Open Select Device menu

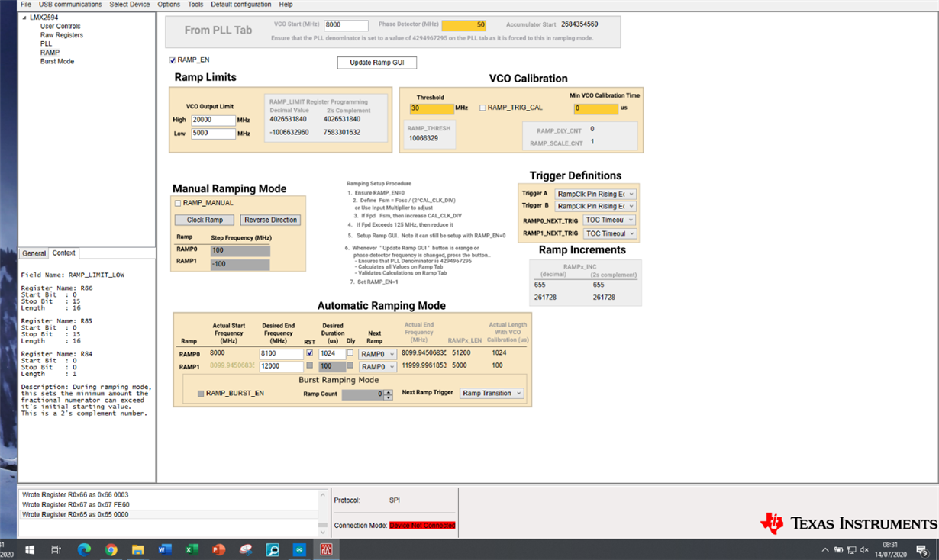click(x=130, y=5)
